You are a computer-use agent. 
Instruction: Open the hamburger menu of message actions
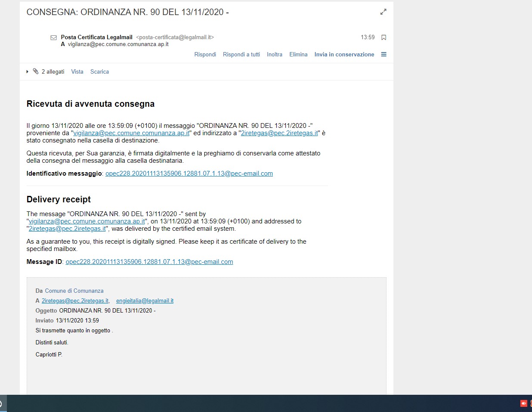(x=384, y=54)
